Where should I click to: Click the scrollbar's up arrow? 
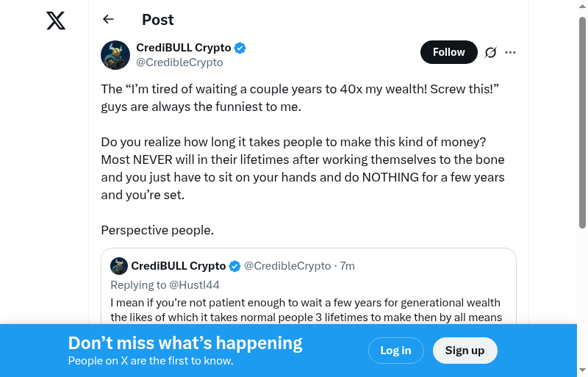(583, 6)
